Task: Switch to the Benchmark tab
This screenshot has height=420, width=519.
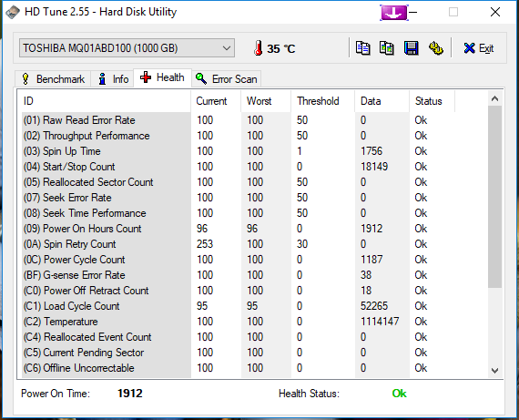Action: coord(53,79)
